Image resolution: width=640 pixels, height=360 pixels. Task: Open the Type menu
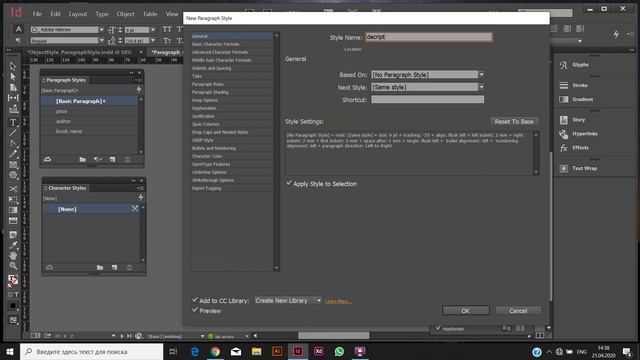coord(102,14)
